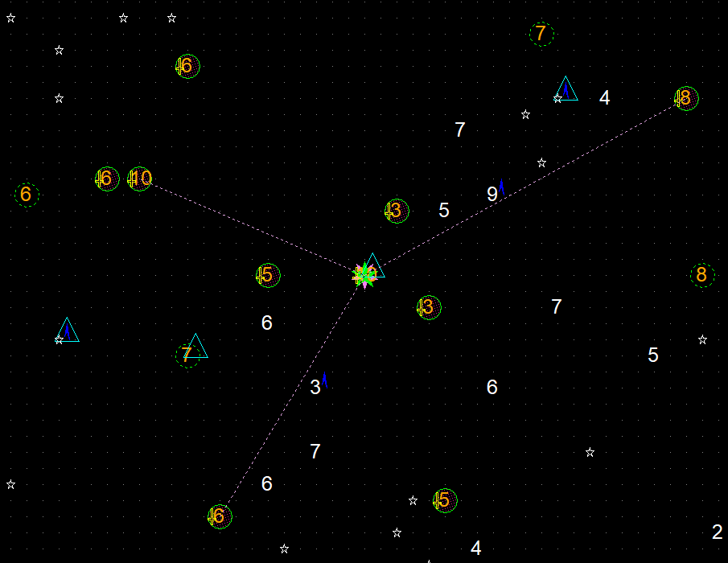Click the circled planet 3 below-right of central hub
Viewport: 728px width, 563px height.
[429, 307]
